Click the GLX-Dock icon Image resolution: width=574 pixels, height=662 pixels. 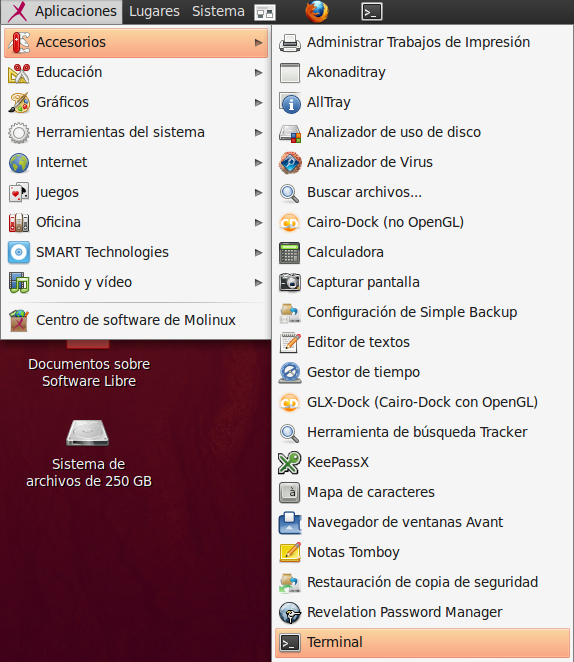pos(290,402)
